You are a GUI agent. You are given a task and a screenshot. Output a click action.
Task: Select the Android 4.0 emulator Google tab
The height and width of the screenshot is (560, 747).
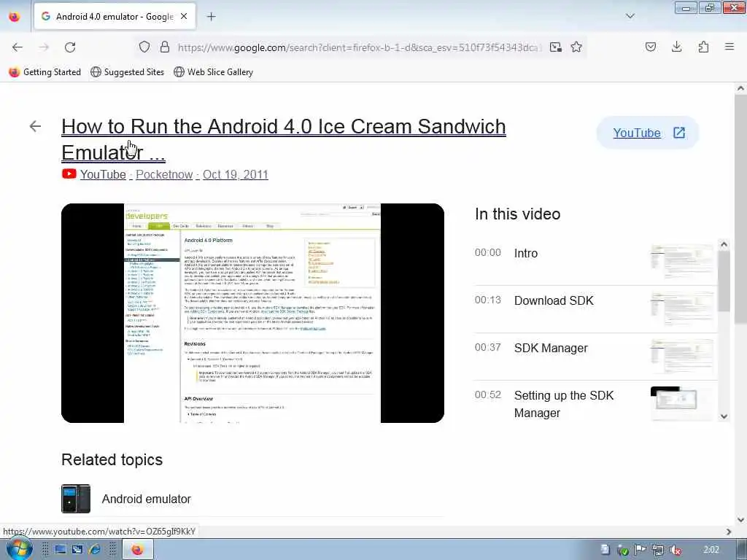pyautogui.click(x=115, y=17)
